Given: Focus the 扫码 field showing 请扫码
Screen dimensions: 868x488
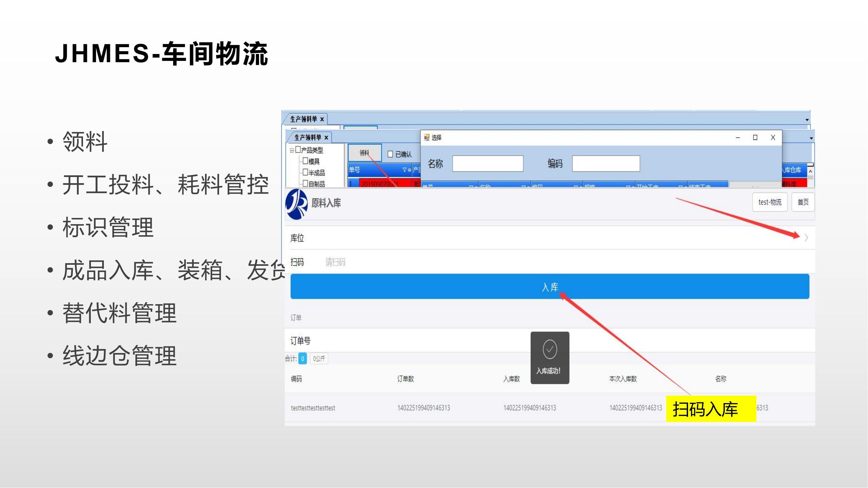Looking at the screenshot, I should [553, 262].
